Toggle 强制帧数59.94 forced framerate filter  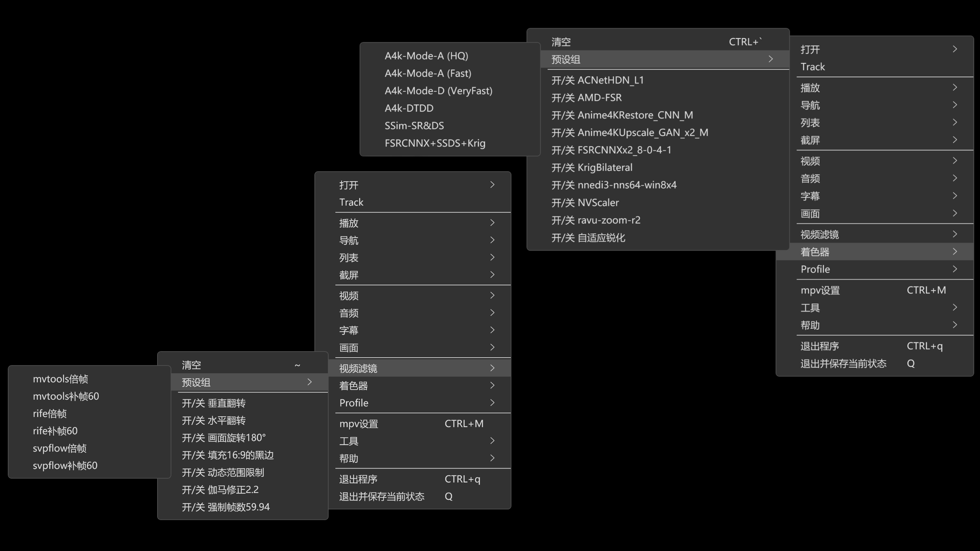226,507
